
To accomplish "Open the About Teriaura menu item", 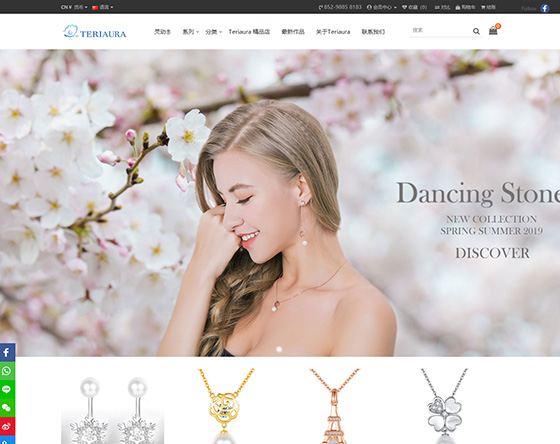I will [x=333, y=32].
